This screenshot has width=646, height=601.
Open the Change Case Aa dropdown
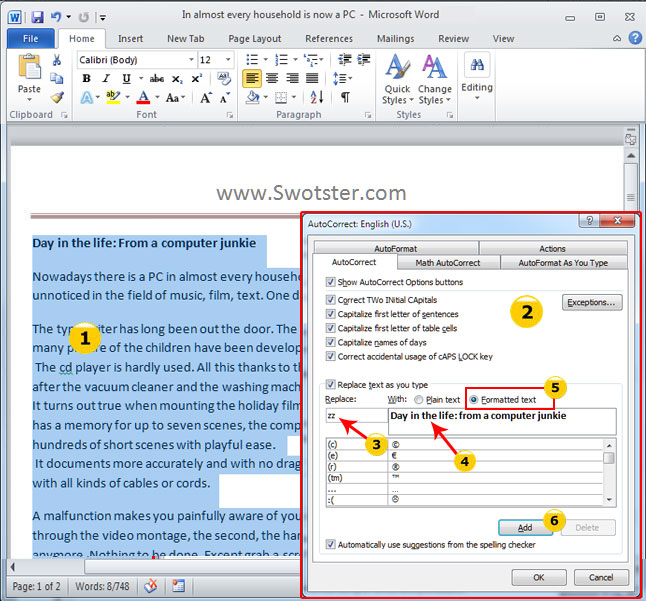coord(176,98)
